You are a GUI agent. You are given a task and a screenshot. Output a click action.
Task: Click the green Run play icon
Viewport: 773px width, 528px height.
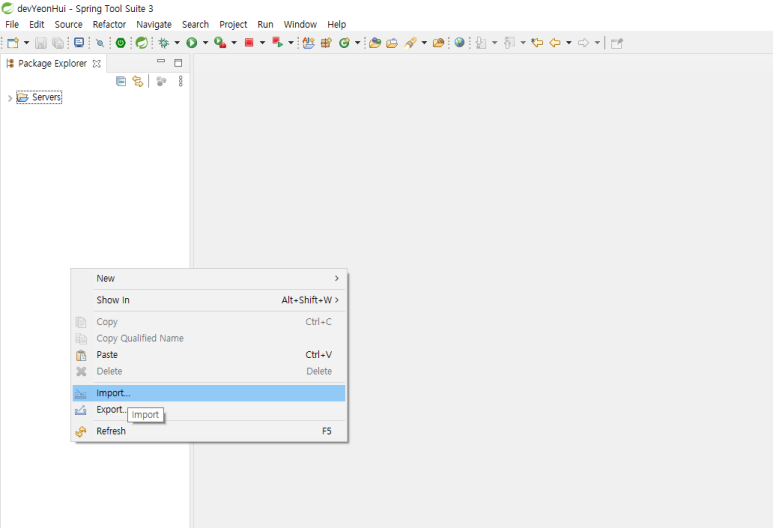point(192,43)
